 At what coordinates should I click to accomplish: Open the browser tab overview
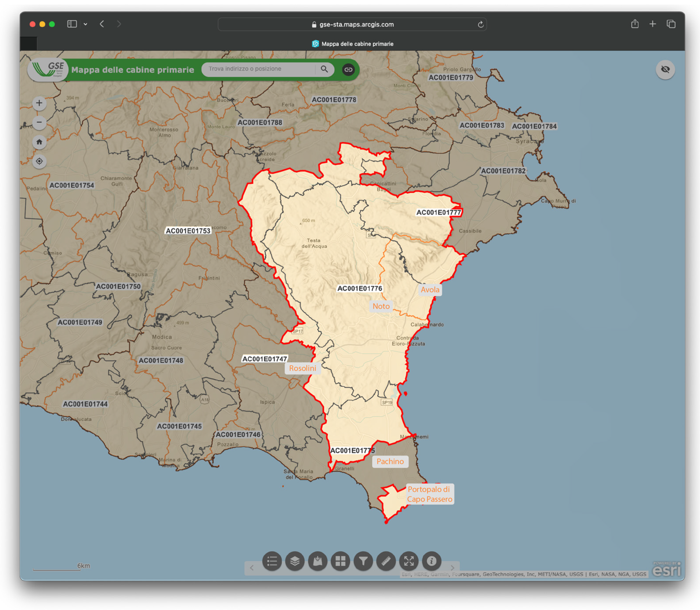coord(671,24)
